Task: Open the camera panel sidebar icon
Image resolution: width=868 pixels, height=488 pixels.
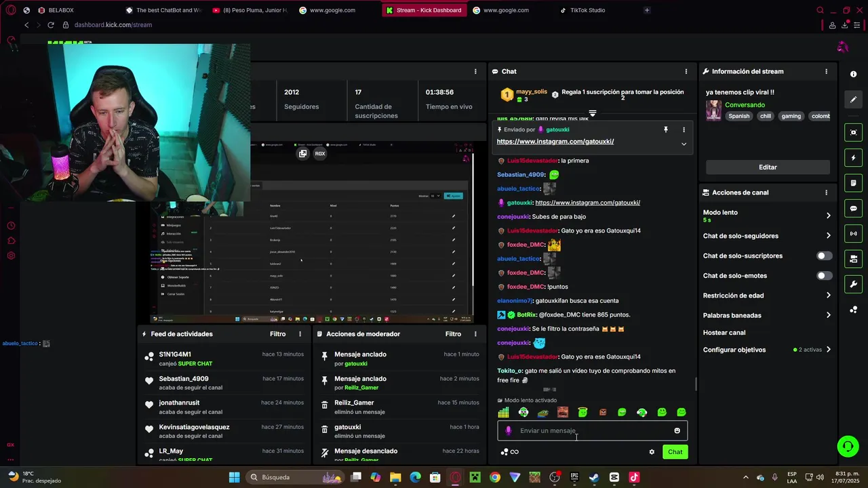Action: [853, 259]
